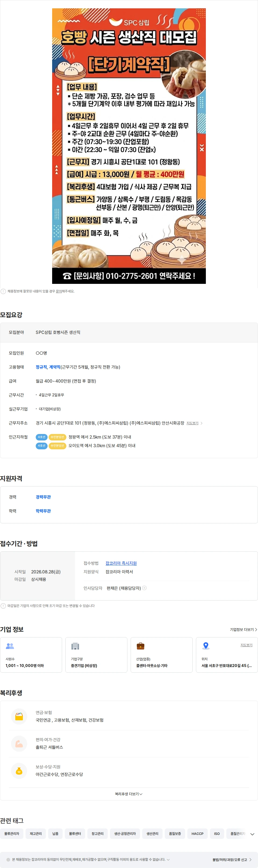Viewport: 258px width, 868px height.
Task: Click the 잡코리아 이력서 application format text
Action: point(119,572)
